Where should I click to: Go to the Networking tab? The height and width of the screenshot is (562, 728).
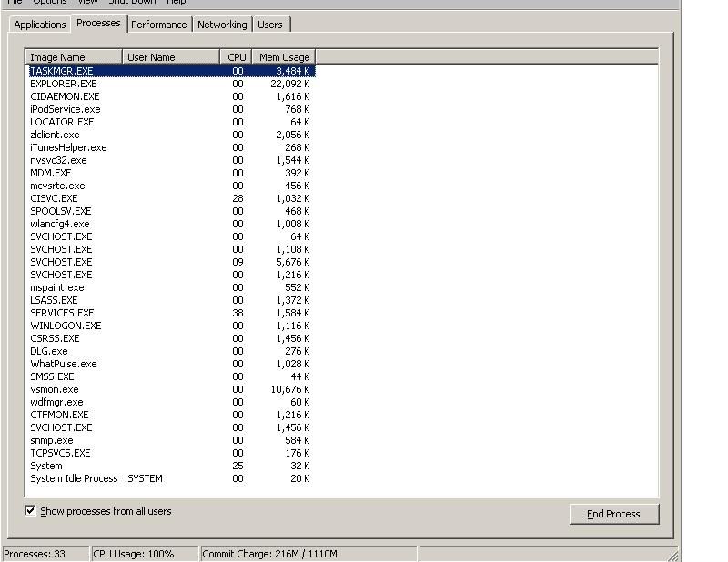tap(222, 25)
